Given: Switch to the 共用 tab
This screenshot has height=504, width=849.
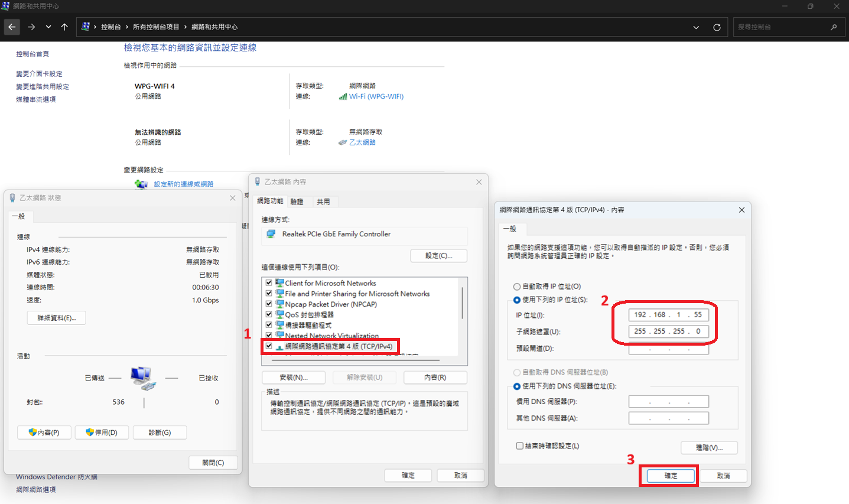Looking at the screenshot, I should (x=323, y=202).
